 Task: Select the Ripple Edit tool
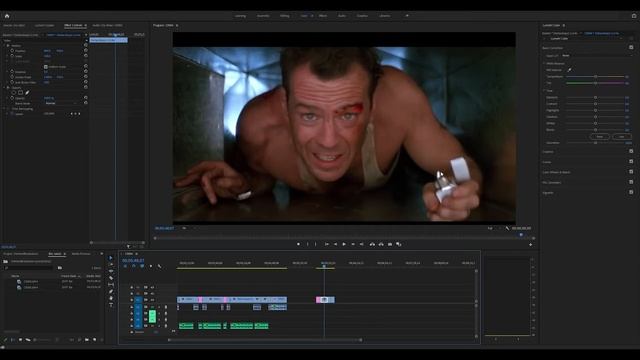click(x=111, y=271)
